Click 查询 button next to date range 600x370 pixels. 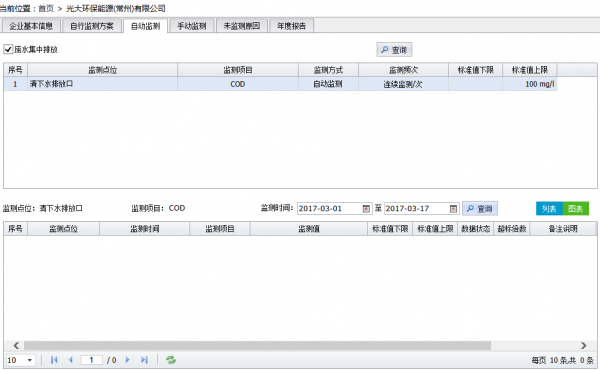point(480,209)
